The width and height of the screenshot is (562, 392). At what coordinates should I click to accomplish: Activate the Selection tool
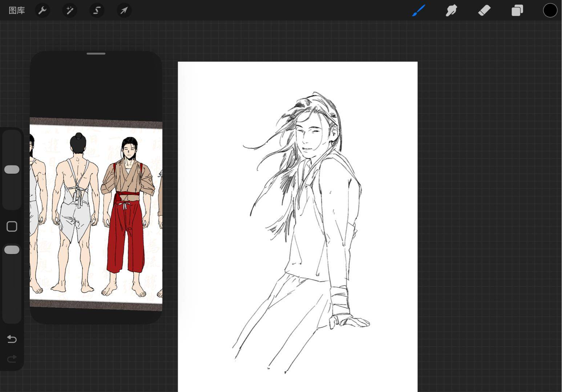(x=97, y=11)
